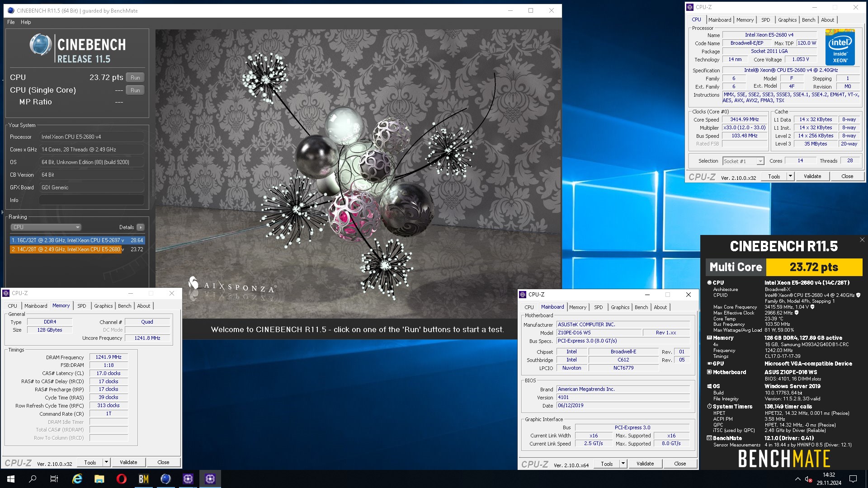Click Tools in memory CPU-Z window
This screenshot has height=488, width=868.
[x=90, y=463]
